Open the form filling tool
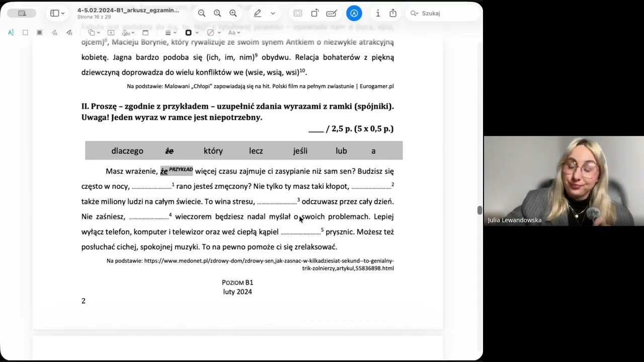This screenshot has width=644, height=362. point(332,14)
